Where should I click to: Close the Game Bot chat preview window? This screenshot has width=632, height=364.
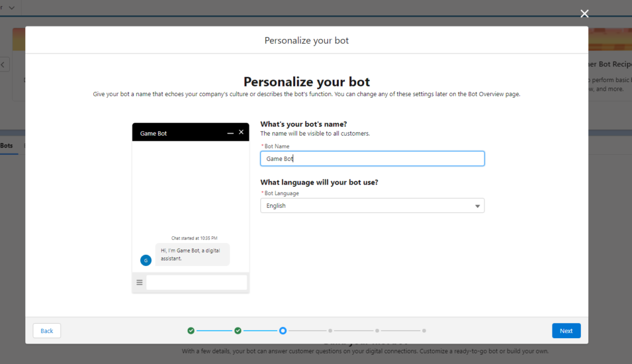pyautogui.click(x=241, y=131)
